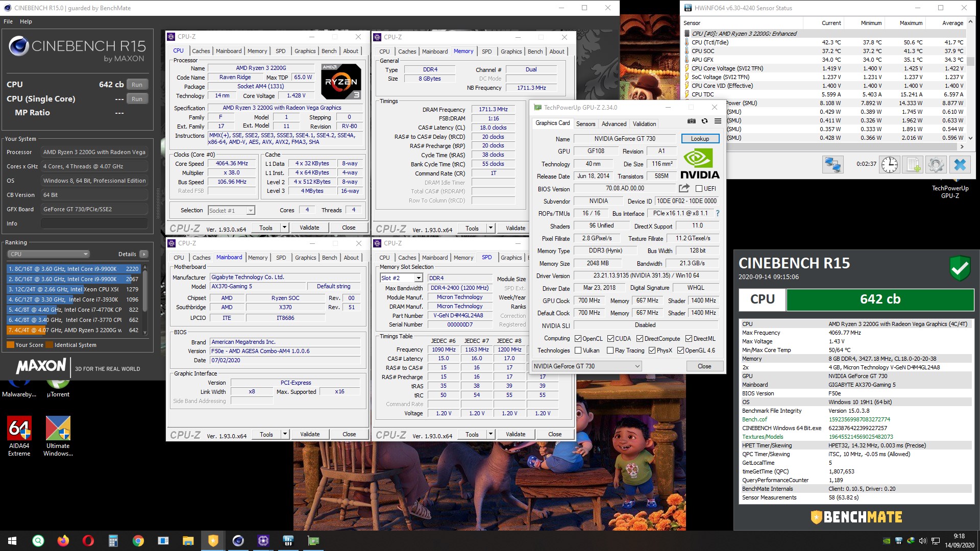
Task: Toggle the CUDA checkbox
Action: 610,339
